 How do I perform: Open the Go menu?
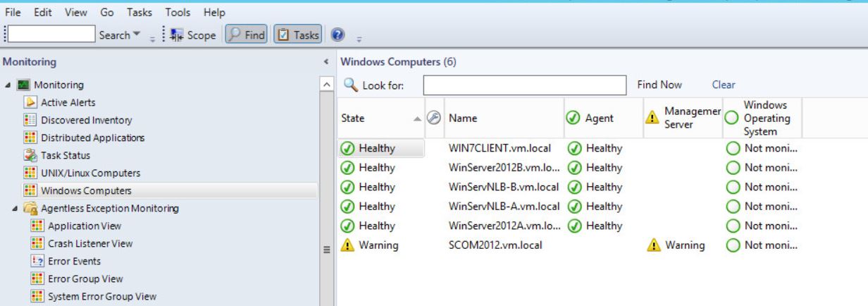coord(106,13)
